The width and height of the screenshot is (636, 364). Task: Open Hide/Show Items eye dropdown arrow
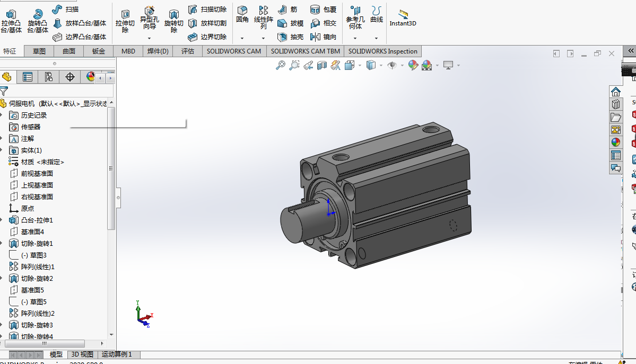pos(402,65)
